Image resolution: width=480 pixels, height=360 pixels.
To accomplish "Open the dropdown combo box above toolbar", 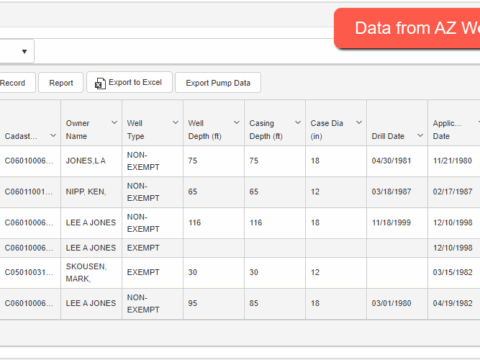I will tap(17, 51).
